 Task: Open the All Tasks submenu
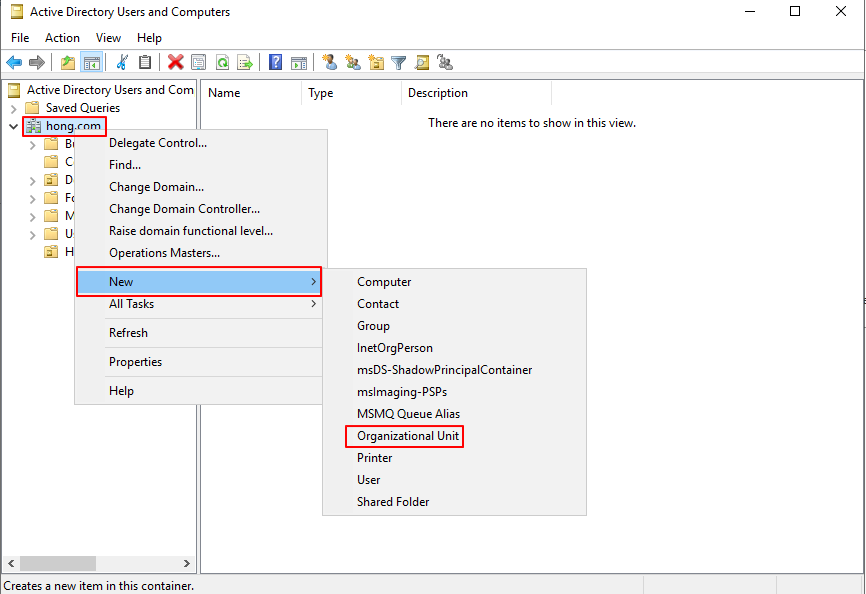[x=199, y=304]
